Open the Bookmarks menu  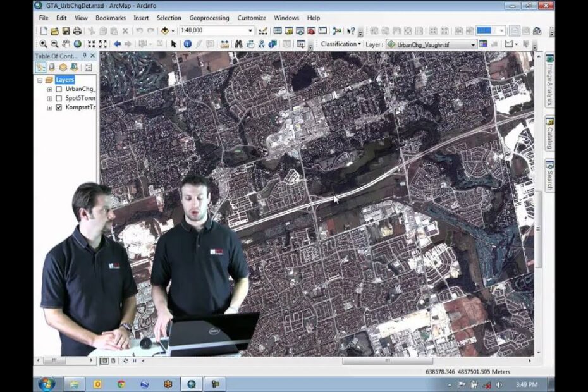[111, 18]
